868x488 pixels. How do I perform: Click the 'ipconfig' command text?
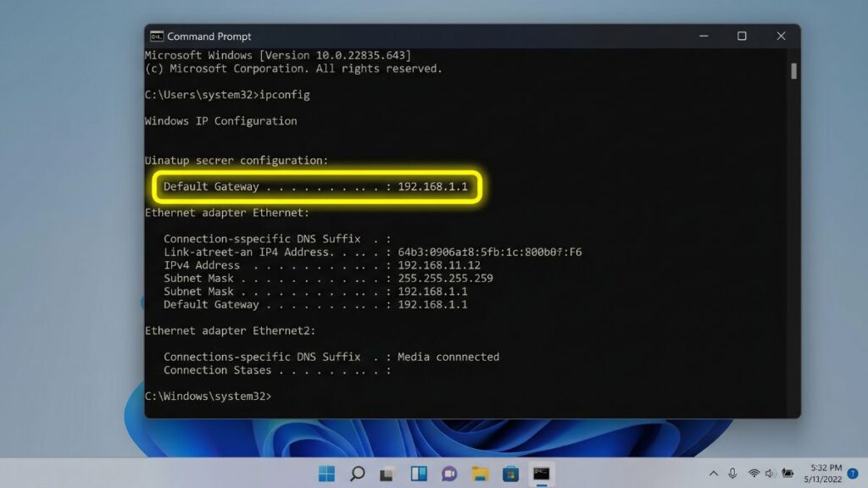coord(285,95)
